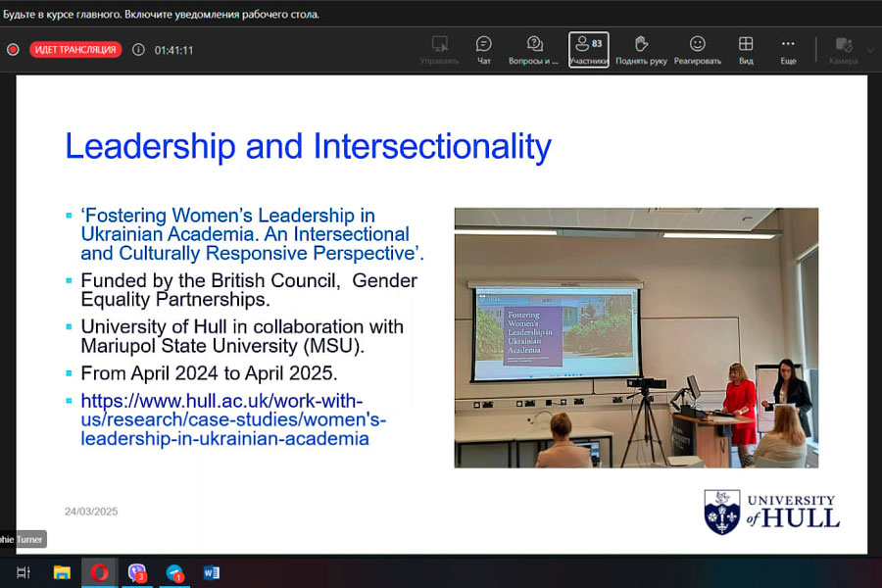Click the conference photo on the slide

tap(635, 337)
